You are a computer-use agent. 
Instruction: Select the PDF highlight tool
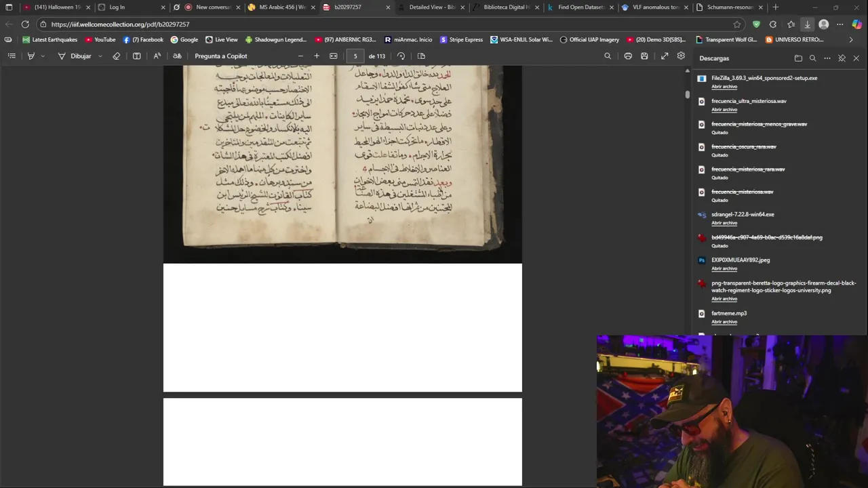tap(31, 56)
